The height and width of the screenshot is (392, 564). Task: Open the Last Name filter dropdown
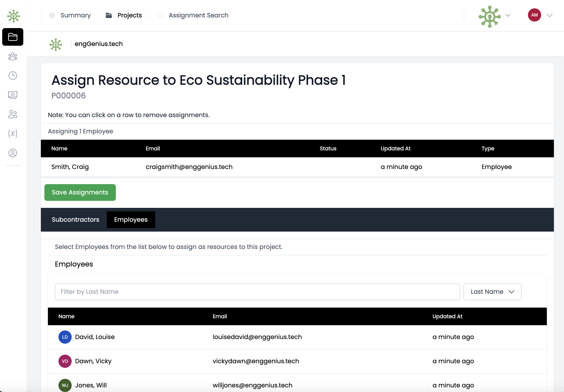(x=492, y=292)
